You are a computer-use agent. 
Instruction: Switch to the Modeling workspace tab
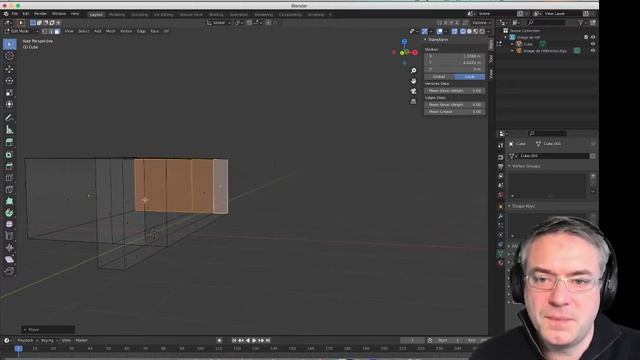(116, 15)
